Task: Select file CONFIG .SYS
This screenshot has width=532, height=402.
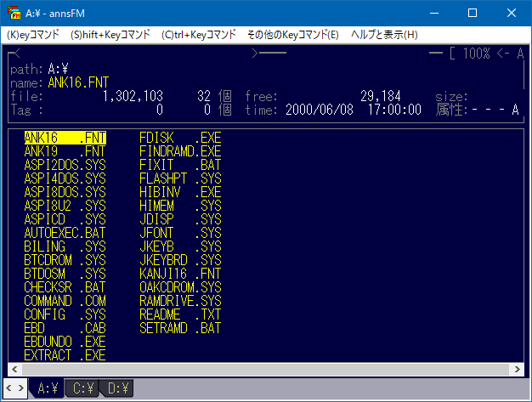Action: 65,314
